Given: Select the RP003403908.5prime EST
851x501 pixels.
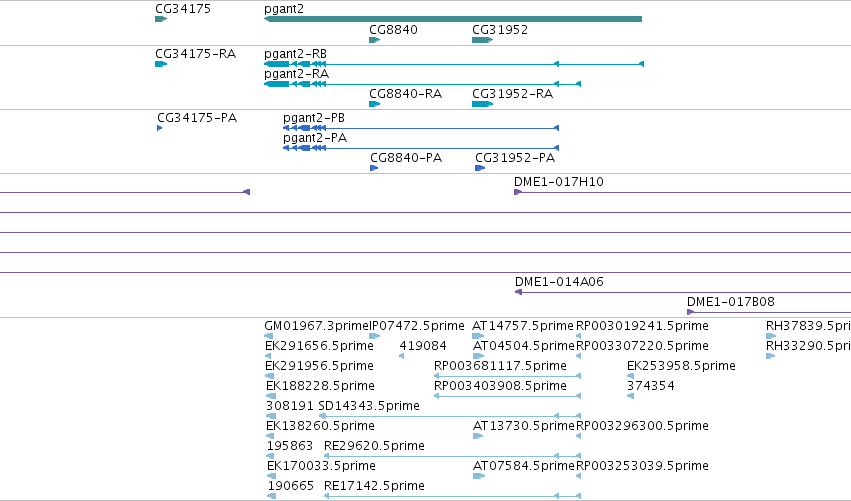Looking at the screenshot, I should coord(507,396).
